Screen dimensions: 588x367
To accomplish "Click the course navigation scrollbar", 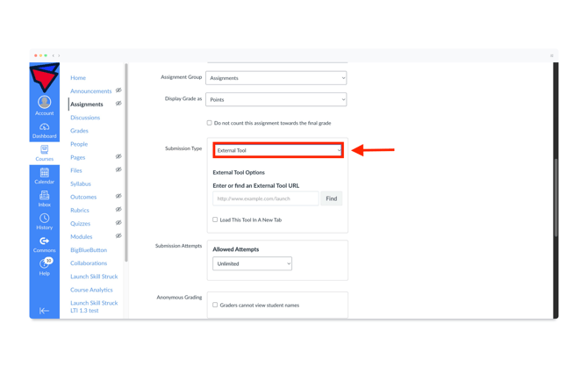I will (x=126, y=162).
